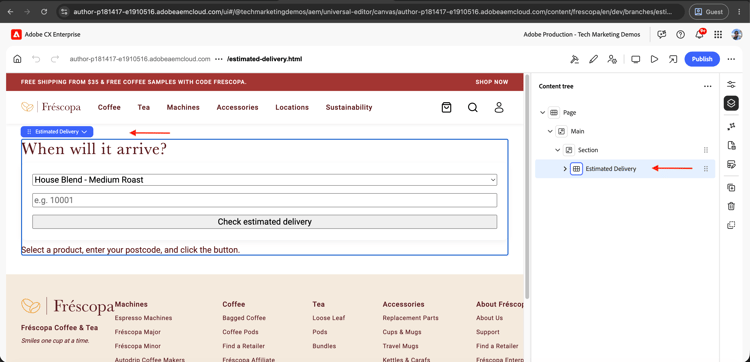Screen dimensions: 750x362
Task: Open the Accessories navigation menu
Action: [x=237, y=108]
